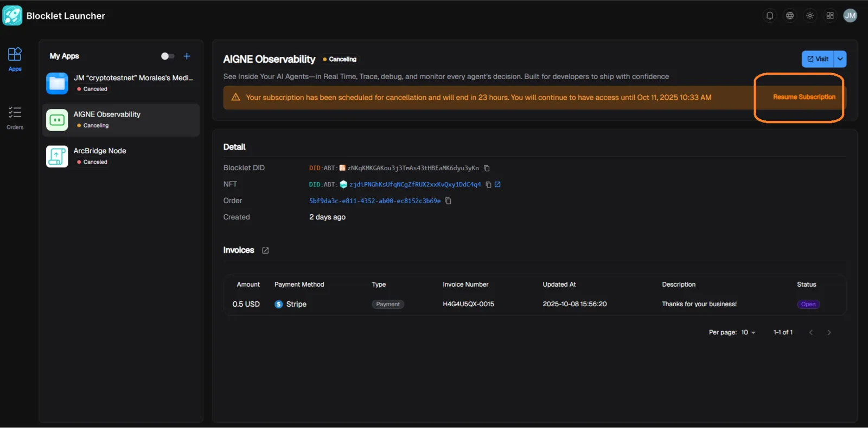868x433 pixels.
Task: Click the Amount column header
Action: tap(248, 285)
